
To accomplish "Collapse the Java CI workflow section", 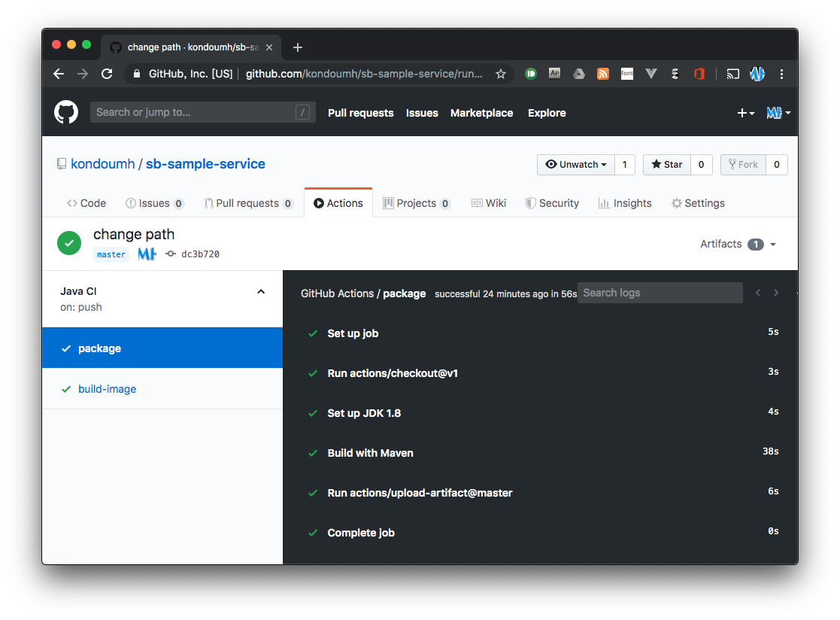I will 260,291.
